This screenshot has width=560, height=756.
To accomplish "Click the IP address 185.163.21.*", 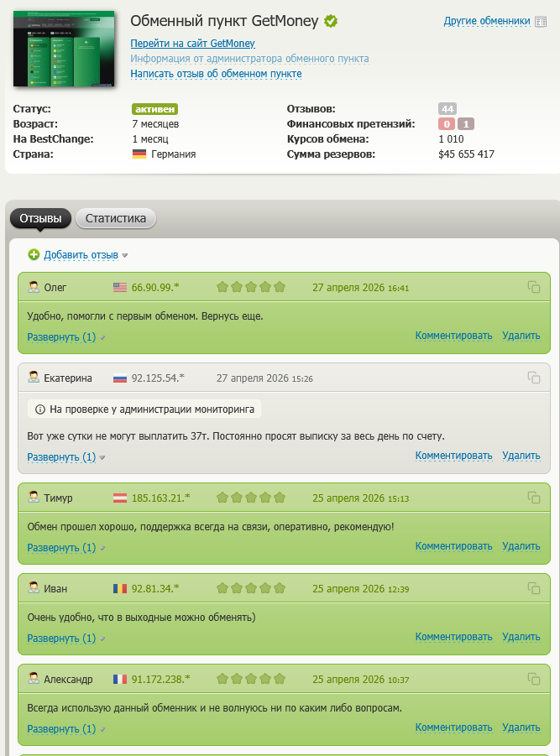I will [x=160, y=498].
